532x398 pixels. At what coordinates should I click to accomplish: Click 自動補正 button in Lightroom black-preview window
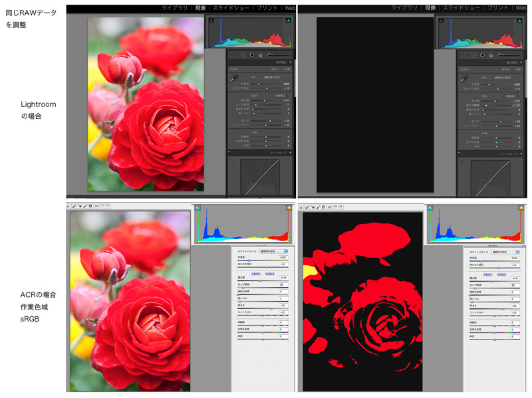(x=511, y=96)
